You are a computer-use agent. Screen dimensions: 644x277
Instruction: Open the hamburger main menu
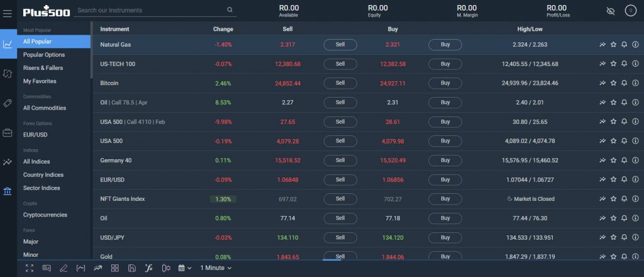click(x=8, y=14)
